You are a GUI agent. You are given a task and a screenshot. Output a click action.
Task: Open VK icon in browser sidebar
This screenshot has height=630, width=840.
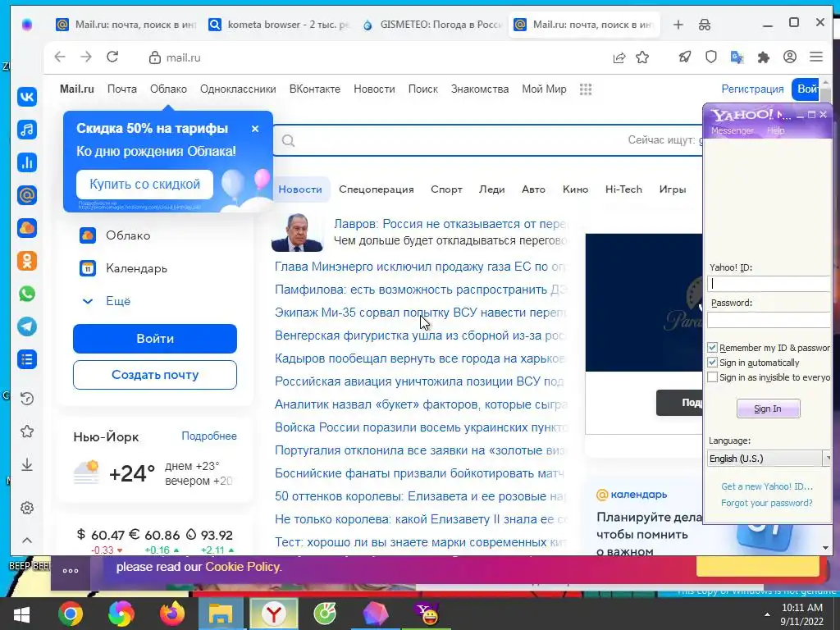[x=27, y=97]
